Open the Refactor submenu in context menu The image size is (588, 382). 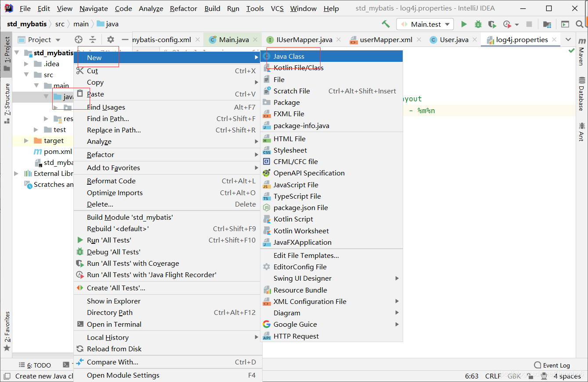pyautogui.click(x=167, y=154)
